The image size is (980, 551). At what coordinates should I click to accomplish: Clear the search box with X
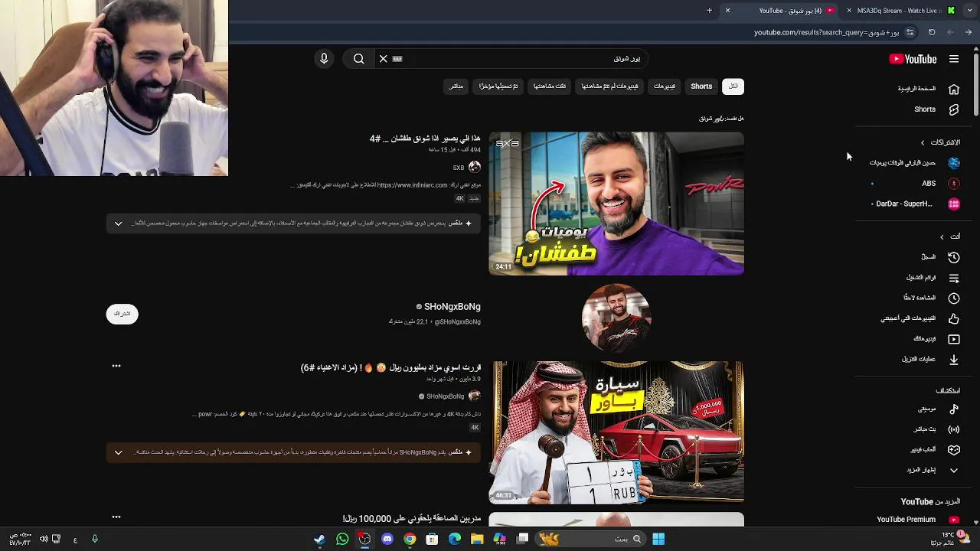384,59
